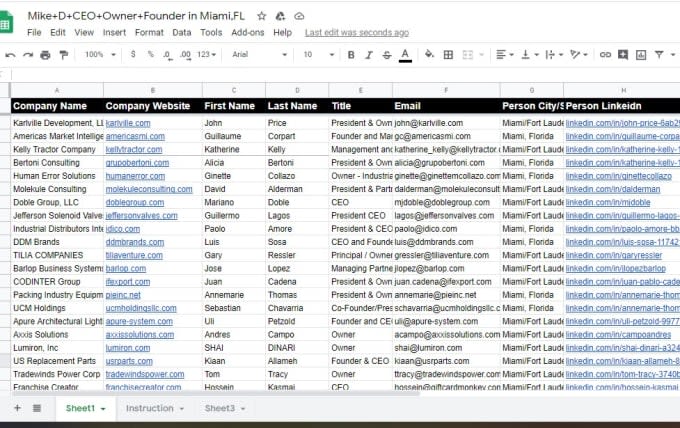Screen dimensions: 680x428
Task: Toggle strikethrough formatting
Action: pos(387,55)
